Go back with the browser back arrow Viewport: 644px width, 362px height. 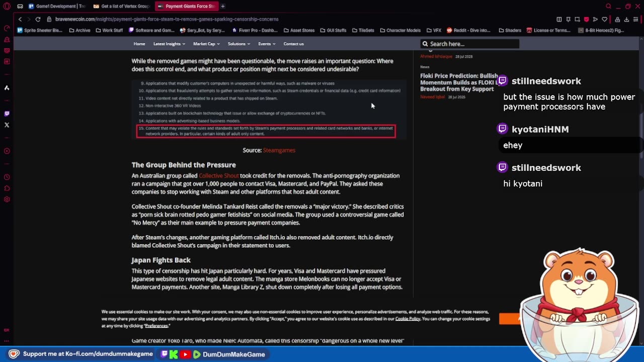(20, 19)
